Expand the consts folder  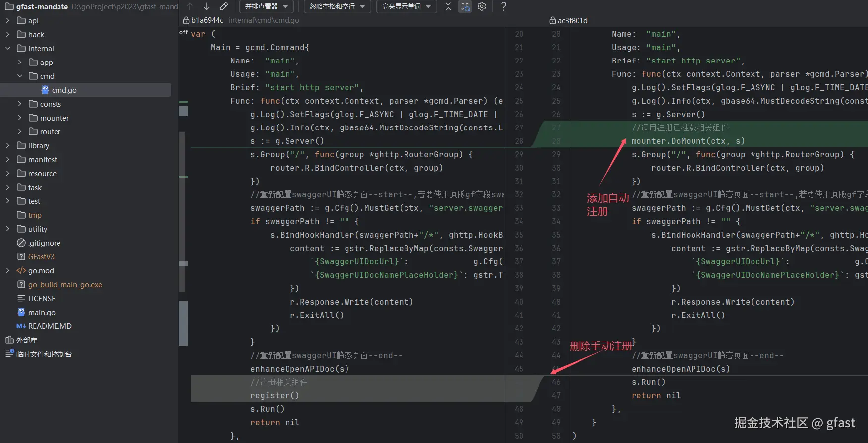(x=19, y=104)
